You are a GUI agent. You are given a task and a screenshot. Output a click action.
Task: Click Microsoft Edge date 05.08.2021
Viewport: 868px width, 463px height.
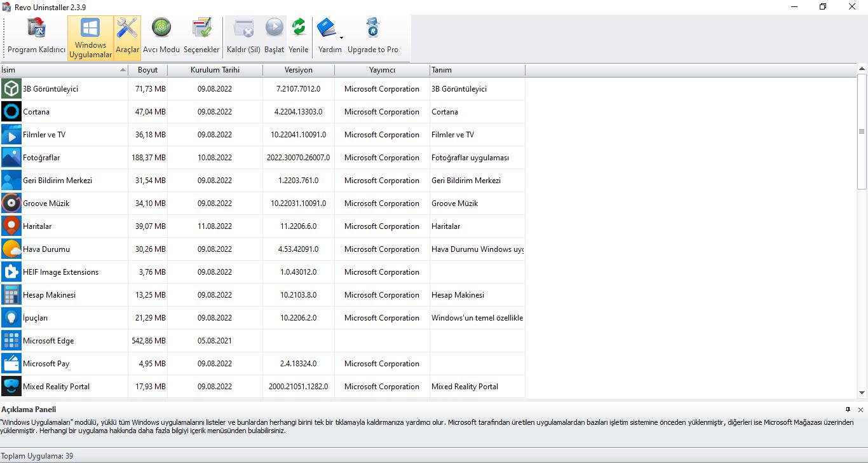[x=215, y=341]
